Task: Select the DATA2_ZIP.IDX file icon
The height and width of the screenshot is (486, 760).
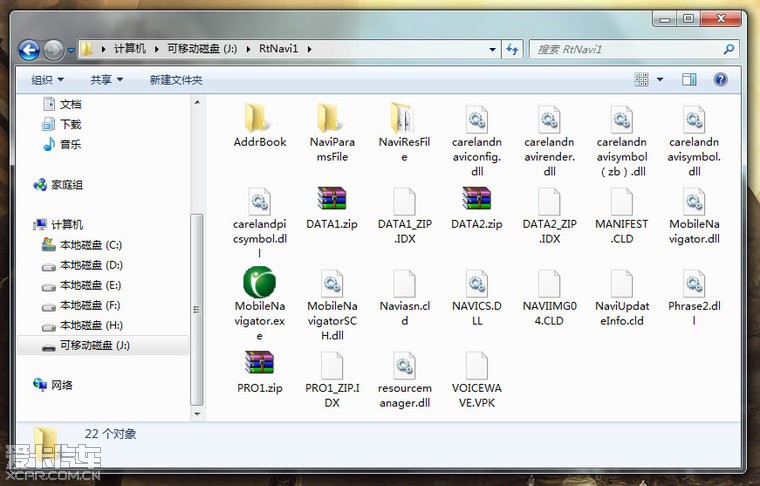Action: point(549,201)
